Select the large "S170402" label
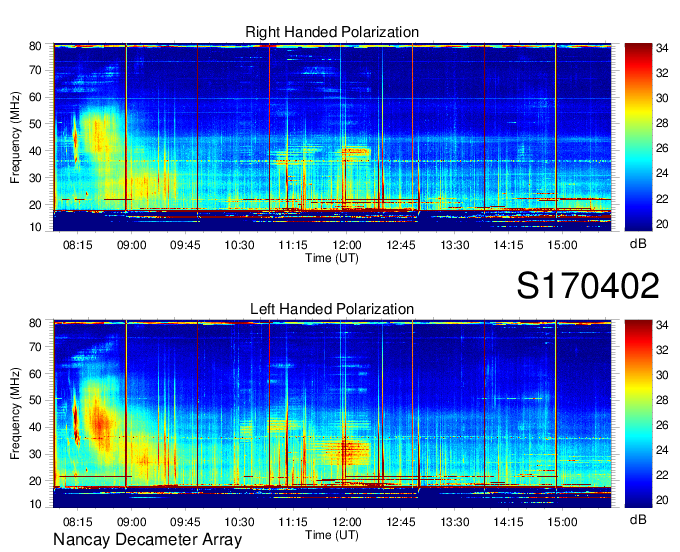 pyautogui.click(x=588, y=285)
